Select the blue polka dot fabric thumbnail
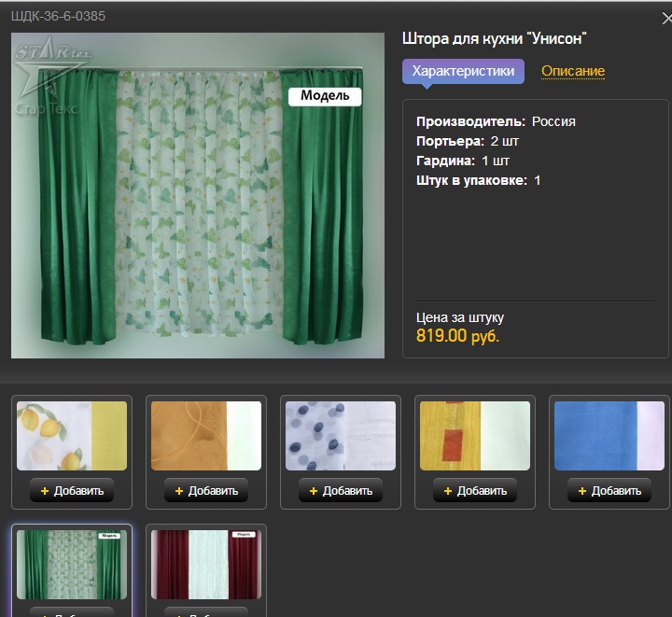The height and width of the screenshot is (617, 672). (341, 436)
